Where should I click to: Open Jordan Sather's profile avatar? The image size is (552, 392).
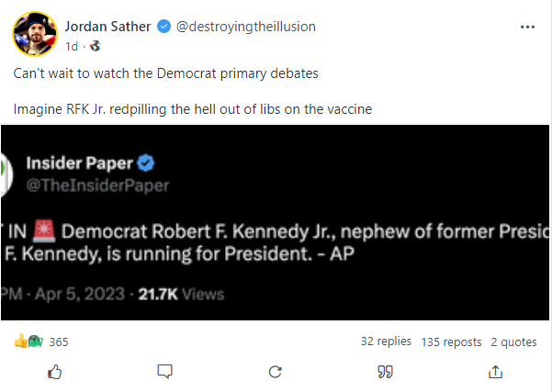(x=33, y=34)
